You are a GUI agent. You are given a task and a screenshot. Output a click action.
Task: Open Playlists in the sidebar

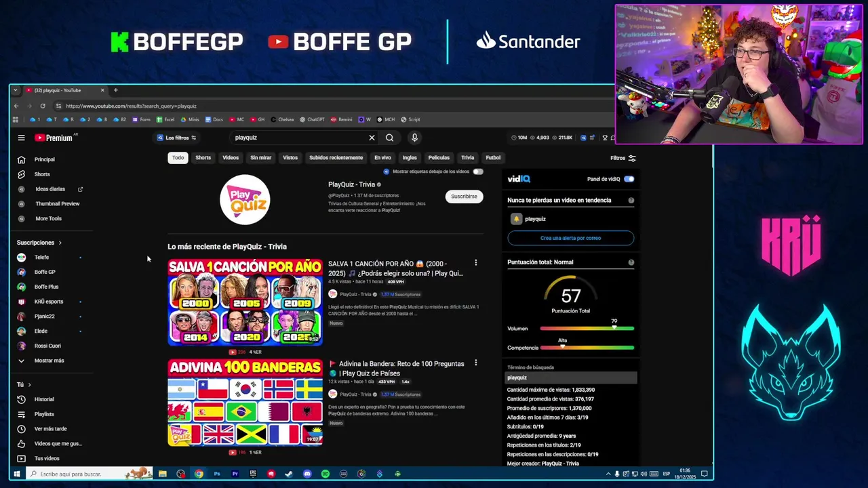click(44, 414)
